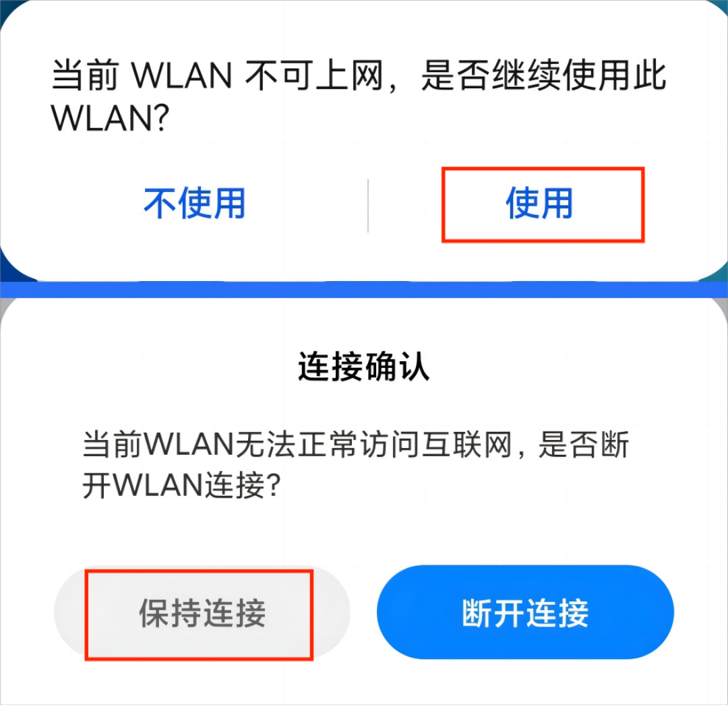Click empty space above the top dialog text
This screenshot has width=728, height=713.
point(364,28)
